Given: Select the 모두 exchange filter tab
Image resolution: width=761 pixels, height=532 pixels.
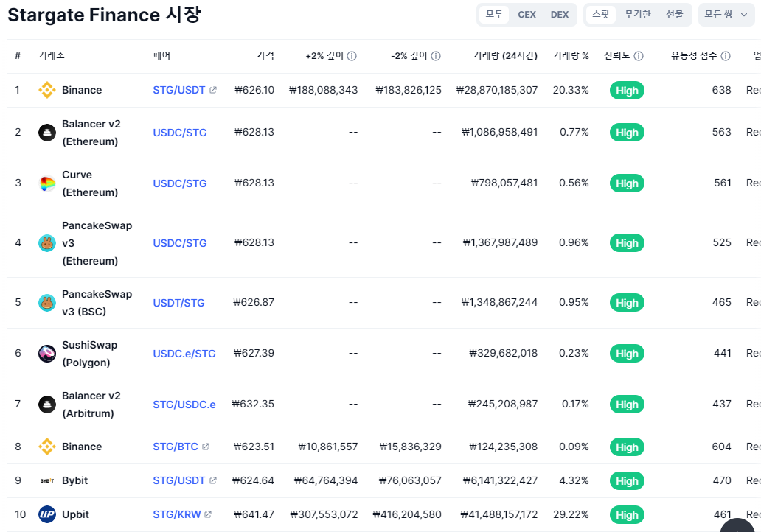Looking at the screenshot, I should click(494, 15).
